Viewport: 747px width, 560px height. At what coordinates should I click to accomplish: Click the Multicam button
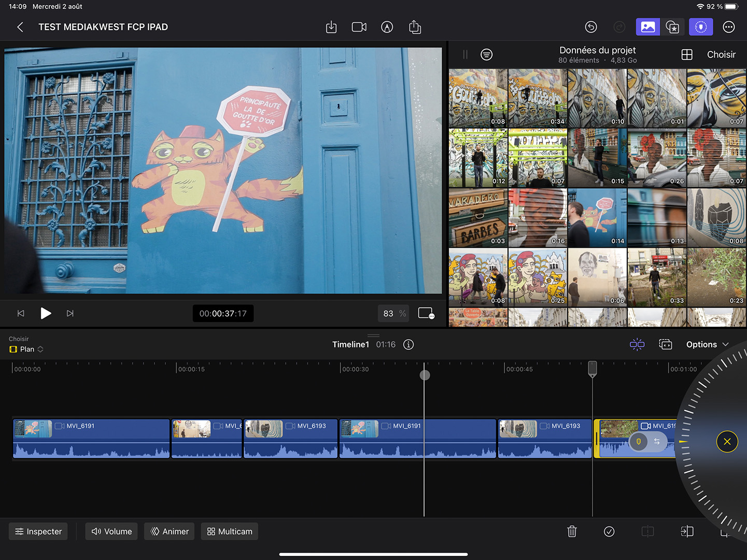(230, 531)
